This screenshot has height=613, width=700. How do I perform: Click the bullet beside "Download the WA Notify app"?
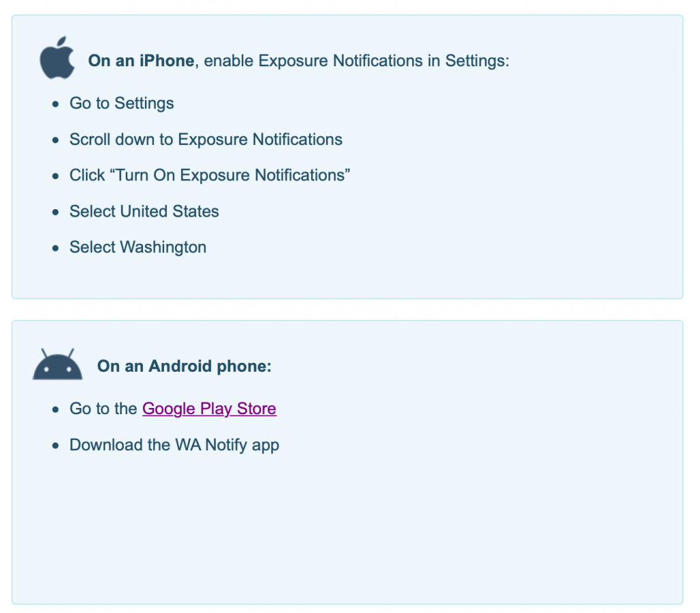click(56, 446)
